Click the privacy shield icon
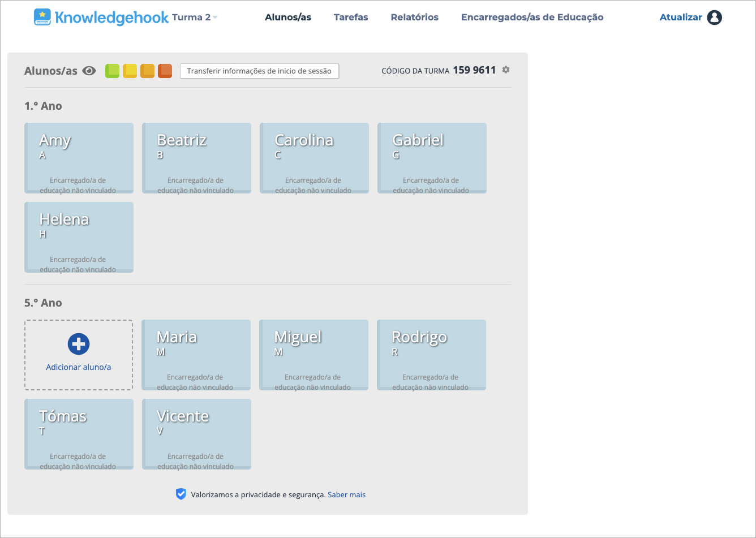 click(x=181, y=494)
